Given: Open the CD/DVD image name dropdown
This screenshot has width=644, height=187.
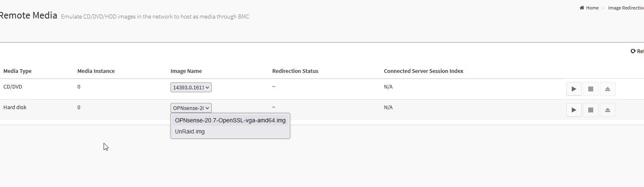Looking at the screenshot, I should coord(191,87).
